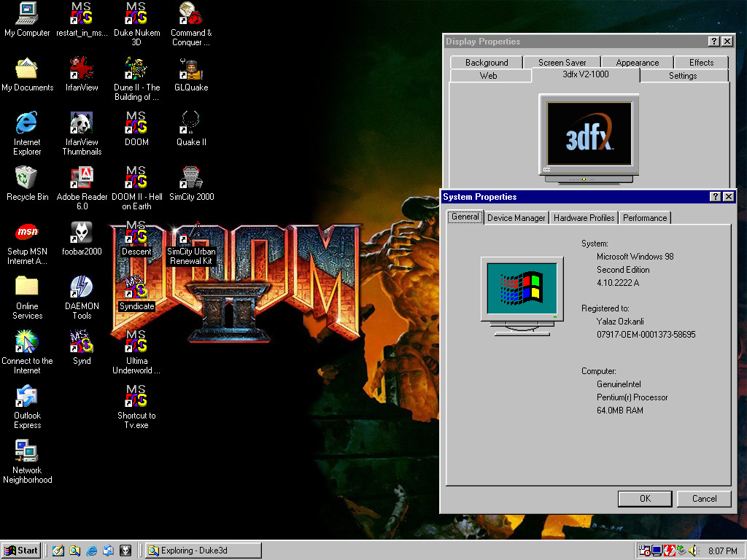747x560 pixels.
Task: Click Cancel in System Properties
Action: point(704,499)
